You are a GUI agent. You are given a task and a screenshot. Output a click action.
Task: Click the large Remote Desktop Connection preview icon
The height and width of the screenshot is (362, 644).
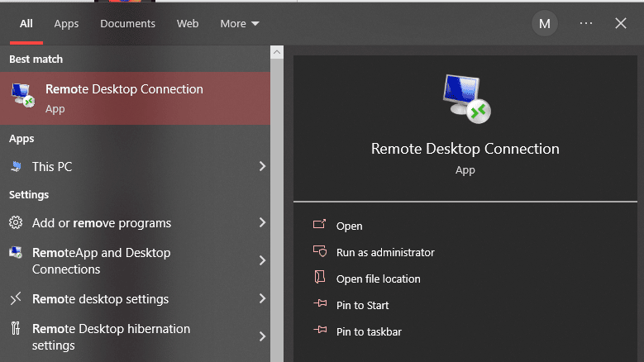(x=465, y=98)
